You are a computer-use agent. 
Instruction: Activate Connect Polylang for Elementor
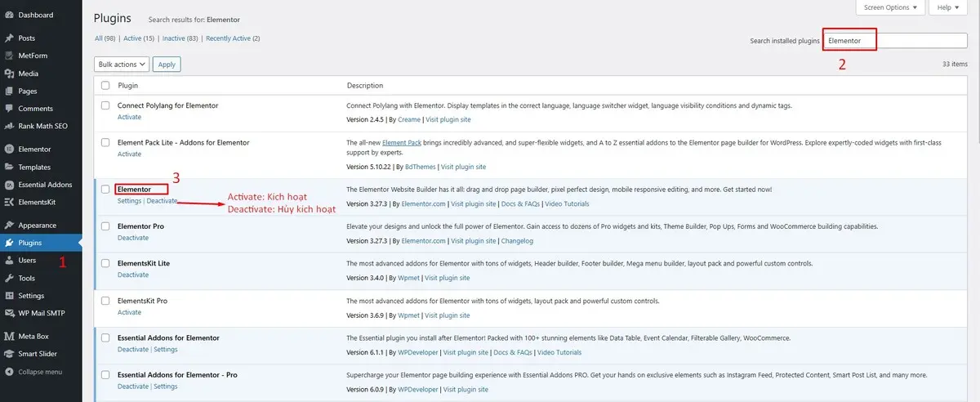coord(129,117)
